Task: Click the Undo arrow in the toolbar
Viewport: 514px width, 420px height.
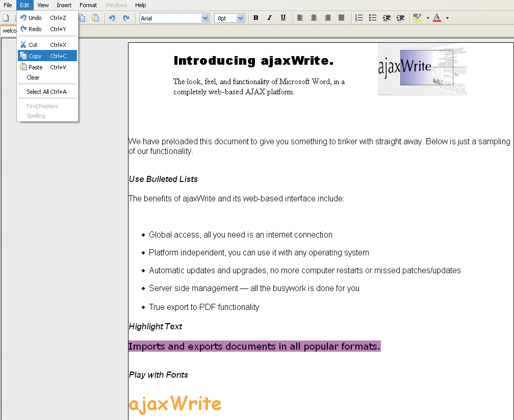Action: (112, 18)
